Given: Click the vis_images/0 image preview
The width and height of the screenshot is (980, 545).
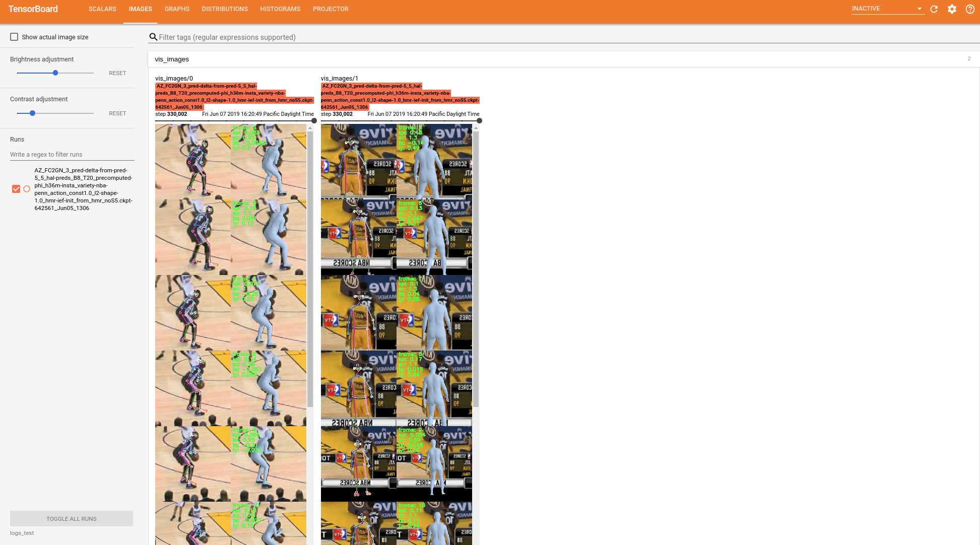Looking at the screenshot, I should coord(231,334).
